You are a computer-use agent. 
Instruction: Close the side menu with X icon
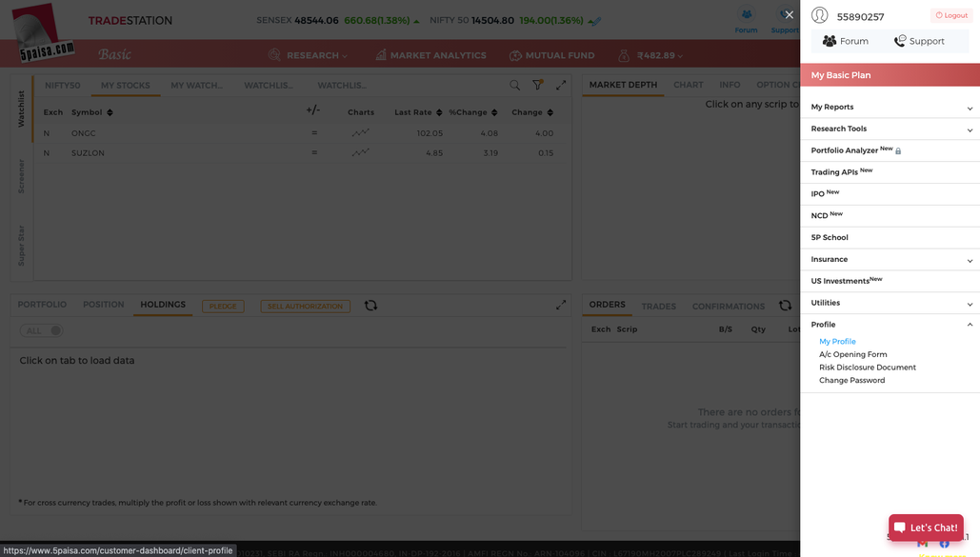click(789, 15)
